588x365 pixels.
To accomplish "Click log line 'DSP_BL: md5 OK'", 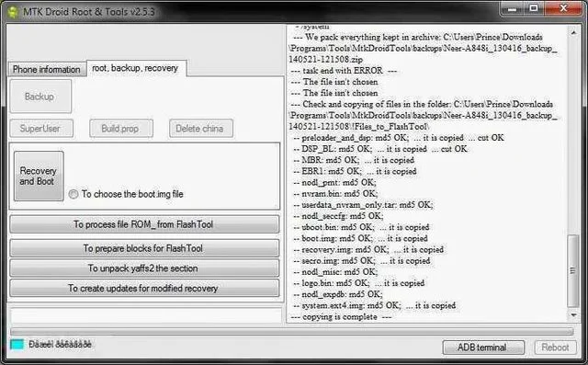I will click(x=380, y=149).
